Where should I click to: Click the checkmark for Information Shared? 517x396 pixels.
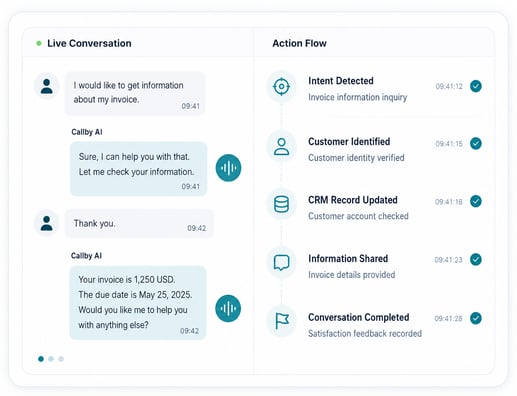tap(476, 259)
